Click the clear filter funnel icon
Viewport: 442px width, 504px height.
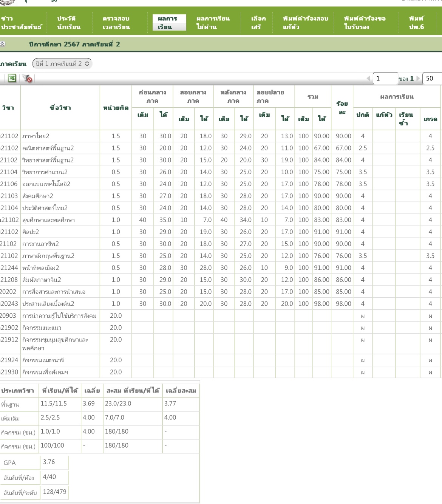(x=27, y=78)
